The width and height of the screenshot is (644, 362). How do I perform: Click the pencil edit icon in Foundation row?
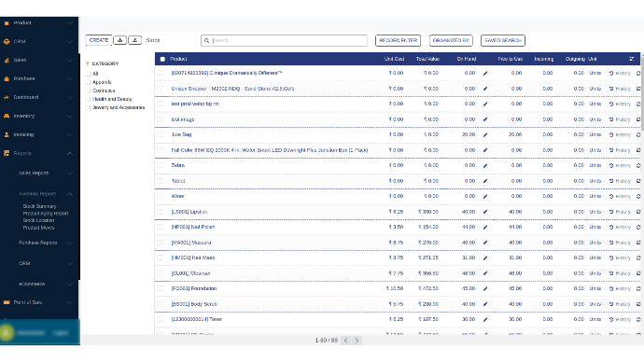(485, 289)
